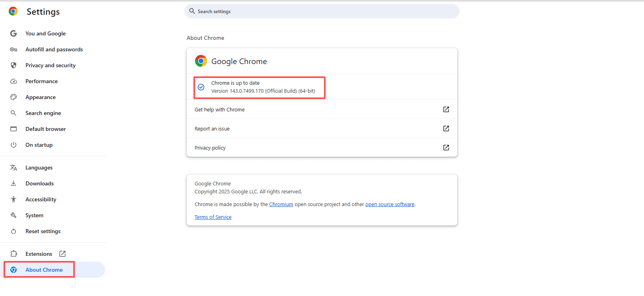
Task: Open You and Google settings
Action: coord(45,33)
